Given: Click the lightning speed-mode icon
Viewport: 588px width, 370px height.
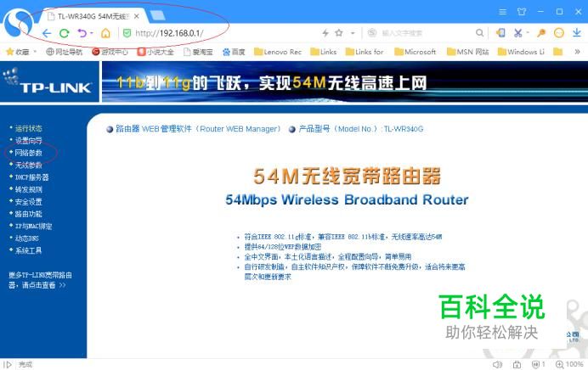Looking at the screenshot, I should [x=325, y=33].
